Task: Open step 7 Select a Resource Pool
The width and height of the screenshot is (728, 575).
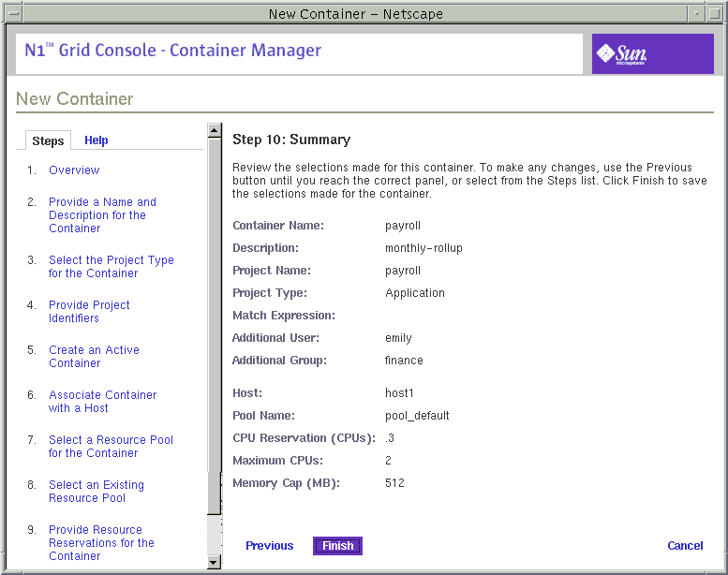Action: 111,447
